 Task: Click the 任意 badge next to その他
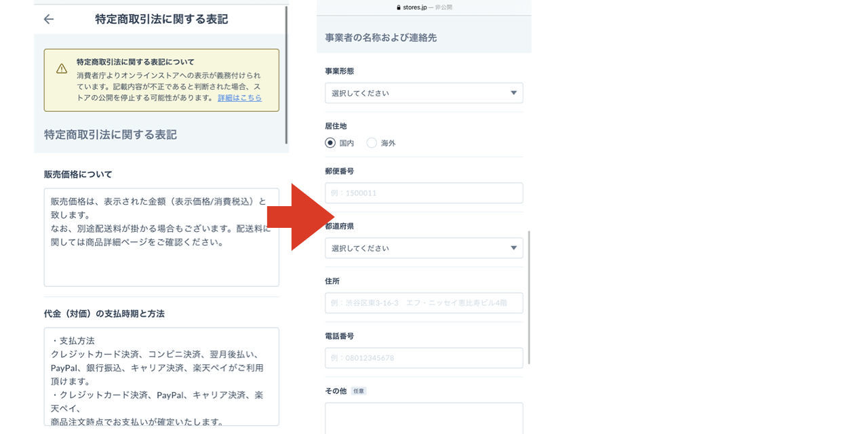[359, 391]
